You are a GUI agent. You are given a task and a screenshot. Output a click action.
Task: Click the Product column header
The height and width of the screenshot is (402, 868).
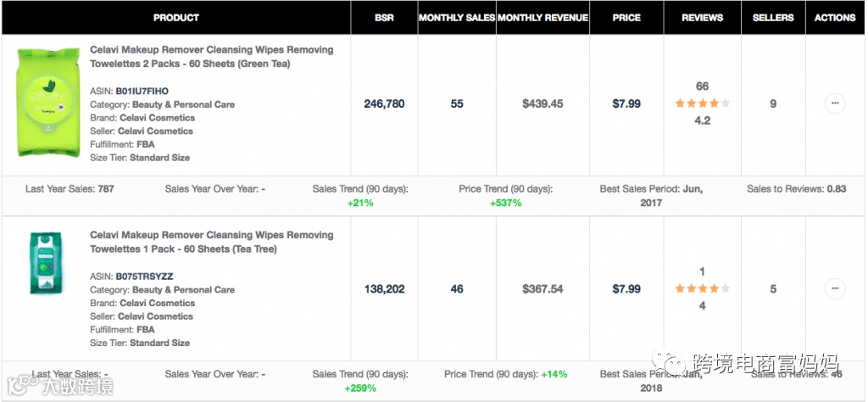tap(176, 18)
